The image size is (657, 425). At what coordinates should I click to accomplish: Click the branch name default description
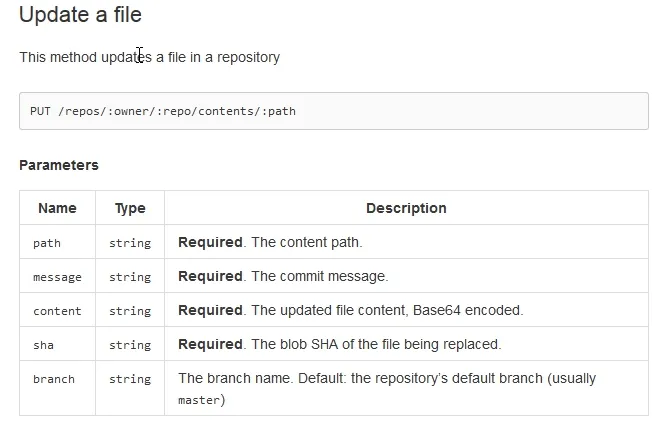pyautogui.click(x=386, y=379)
